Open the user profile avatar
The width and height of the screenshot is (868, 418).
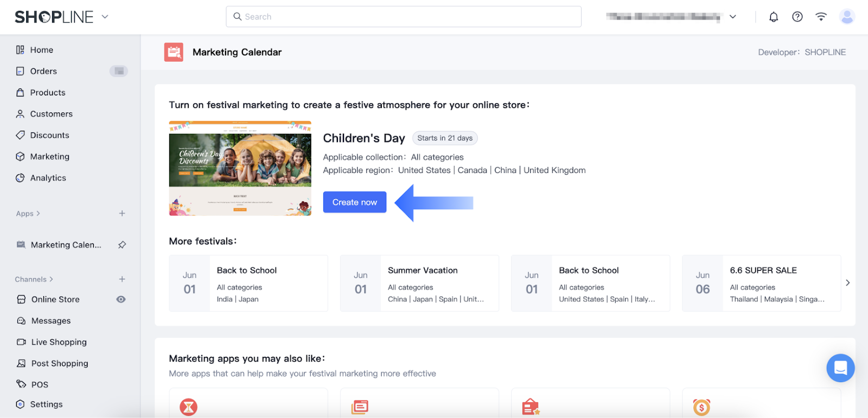point(846,17)
